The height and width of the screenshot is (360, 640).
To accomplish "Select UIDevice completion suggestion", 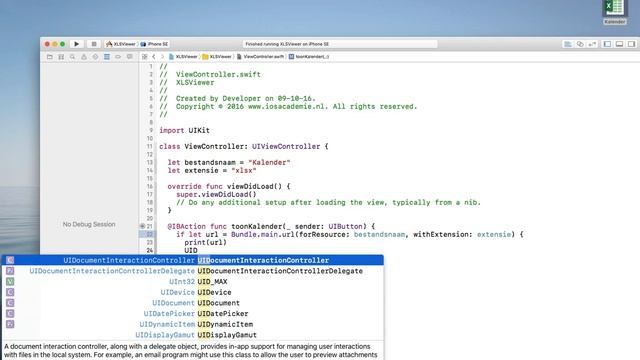I will [x=193, y=292].
